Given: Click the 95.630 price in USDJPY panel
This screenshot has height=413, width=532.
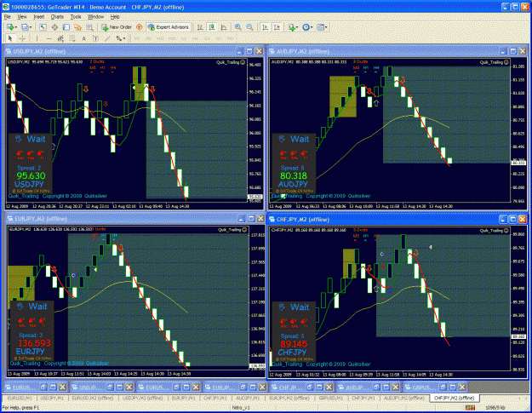Looking at the screenshot, I should pyautogui.click(x=31, y=175).
